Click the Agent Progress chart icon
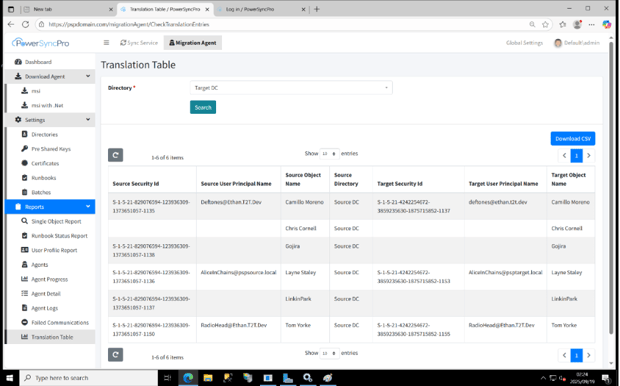The image size is (620, 386). pyautogui.click(x=25, y=279)
